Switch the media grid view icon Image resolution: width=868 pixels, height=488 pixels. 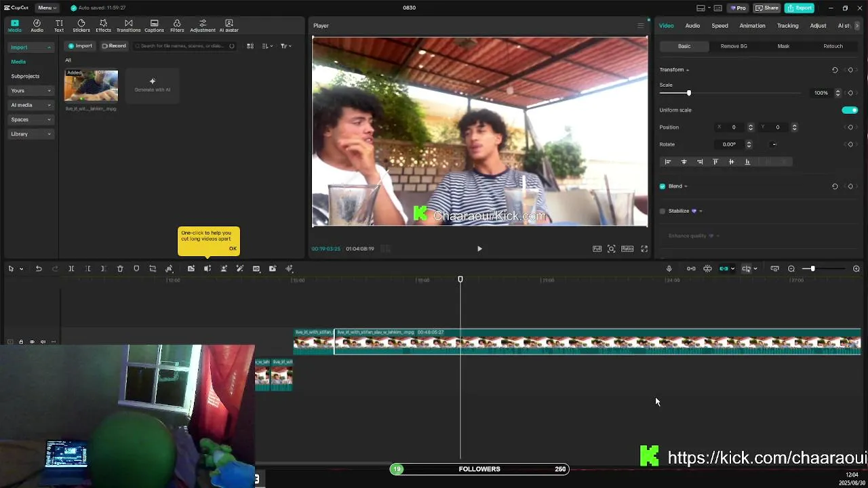point(250,46)
